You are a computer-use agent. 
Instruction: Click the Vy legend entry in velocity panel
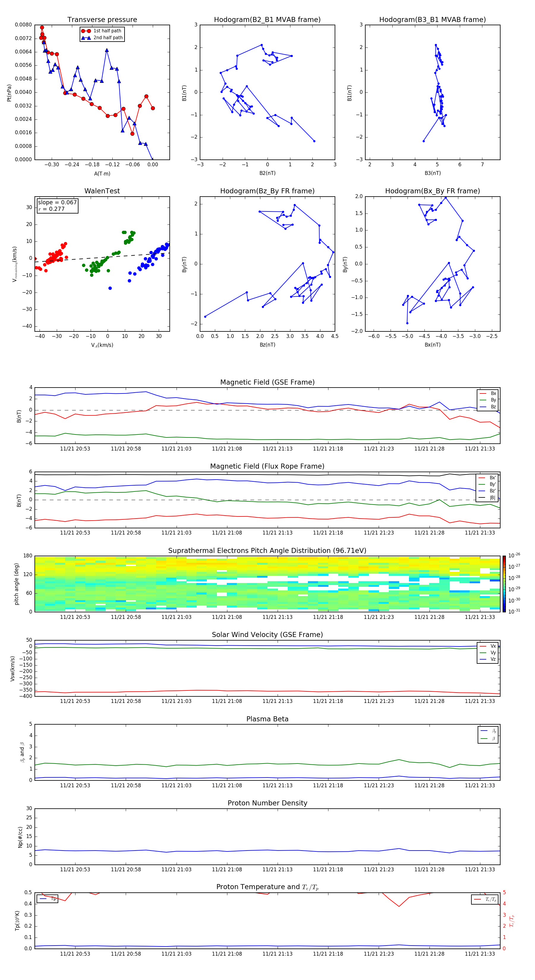pyautogui.click(x=488, y=652)
